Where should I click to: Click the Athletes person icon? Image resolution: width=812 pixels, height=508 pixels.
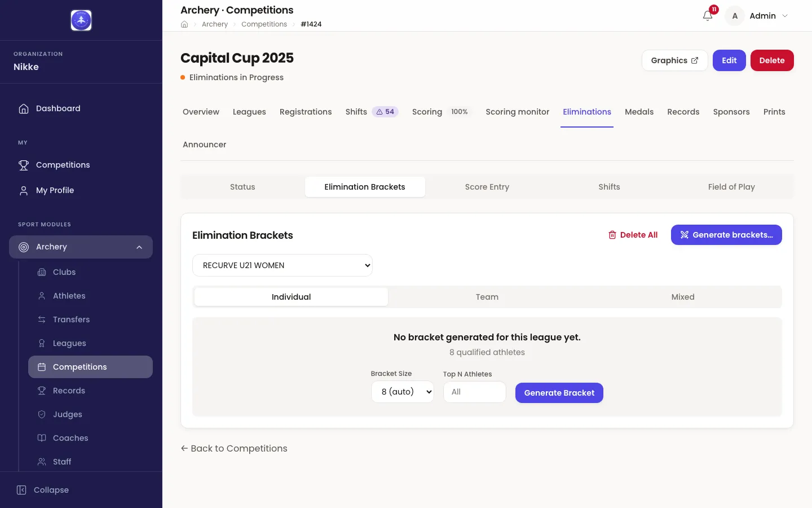pos(42,296)
